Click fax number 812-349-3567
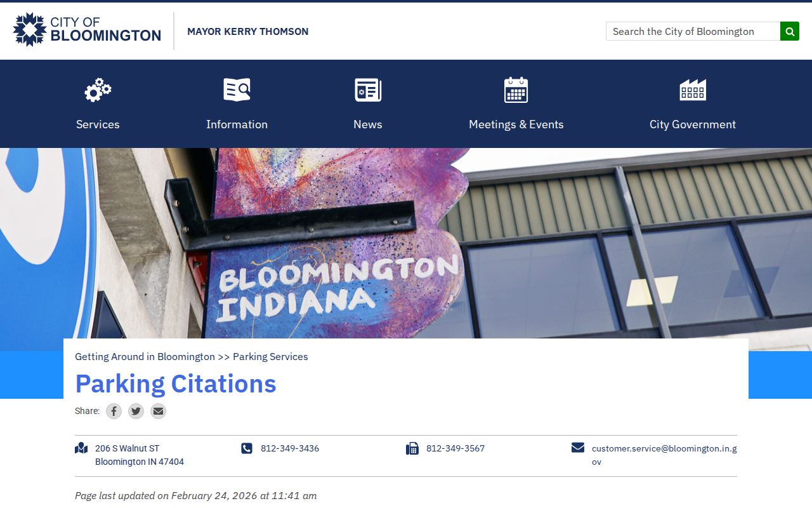Screen dimensions: 812x508 pyautogui.click(x=455, y=448)
